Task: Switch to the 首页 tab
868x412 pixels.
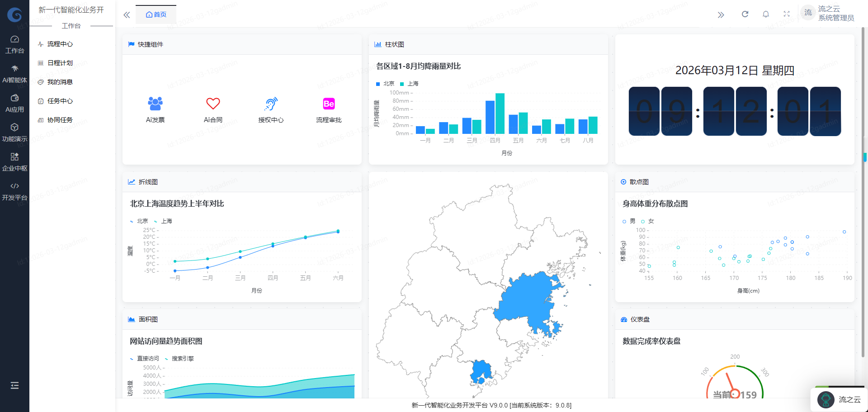Action: point(156,14)
